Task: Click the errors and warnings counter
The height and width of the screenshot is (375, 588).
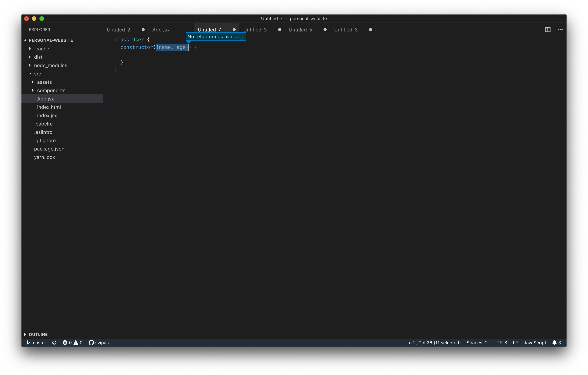Action: [73, 343]
